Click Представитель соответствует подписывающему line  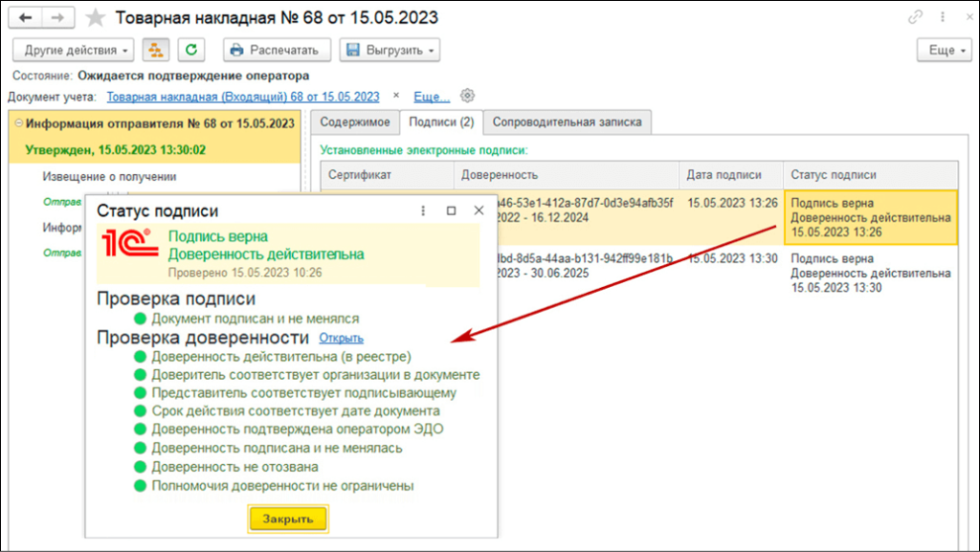click(x=303, y=393)
